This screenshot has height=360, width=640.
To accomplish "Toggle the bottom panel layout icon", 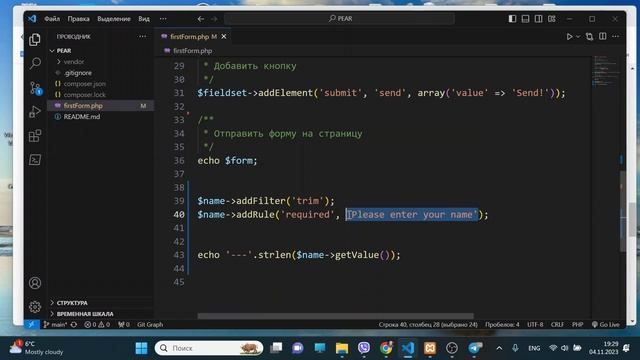I will 525,19.
